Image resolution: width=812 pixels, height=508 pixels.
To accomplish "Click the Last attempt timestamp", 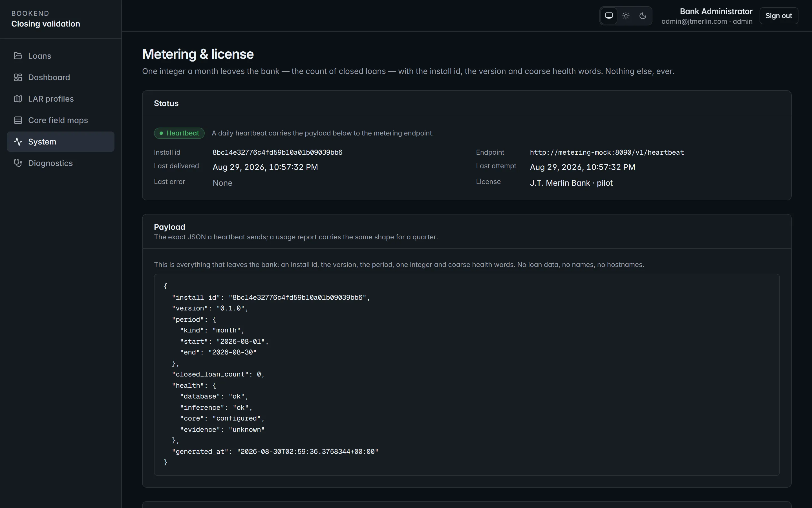I will (582, 167).
